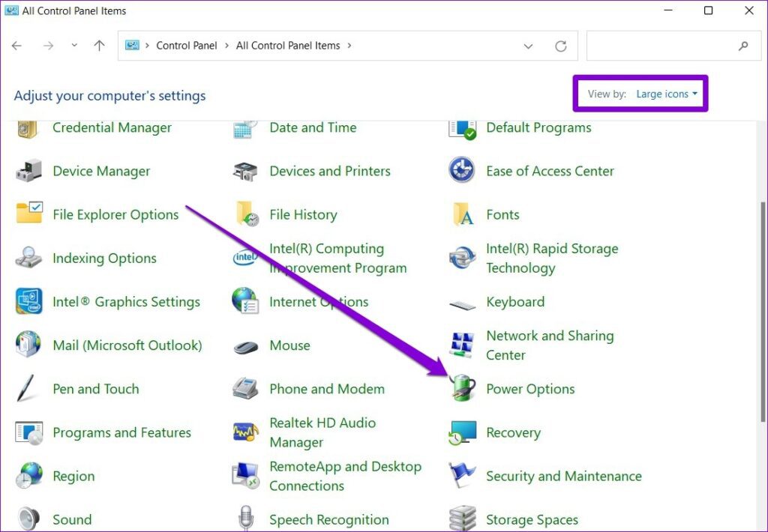768x532 pixels.
Task: Open the Fonts panel
Action: point(502,214)
